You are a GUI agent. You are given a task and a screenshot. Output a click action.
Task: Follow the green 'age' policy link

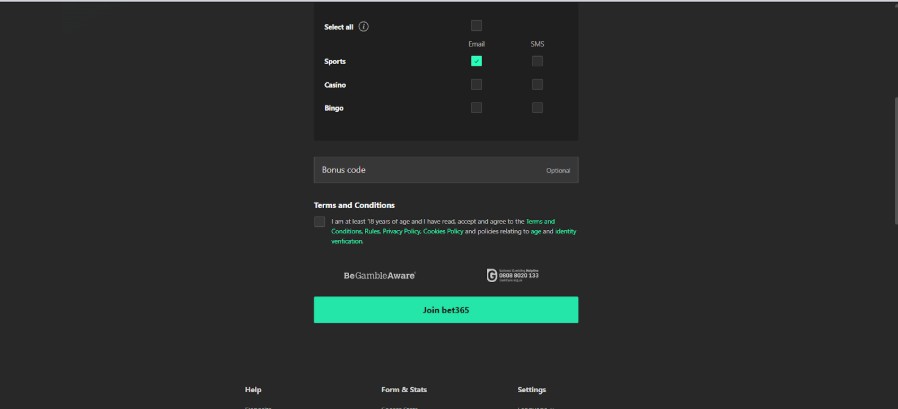pos(535,231)
